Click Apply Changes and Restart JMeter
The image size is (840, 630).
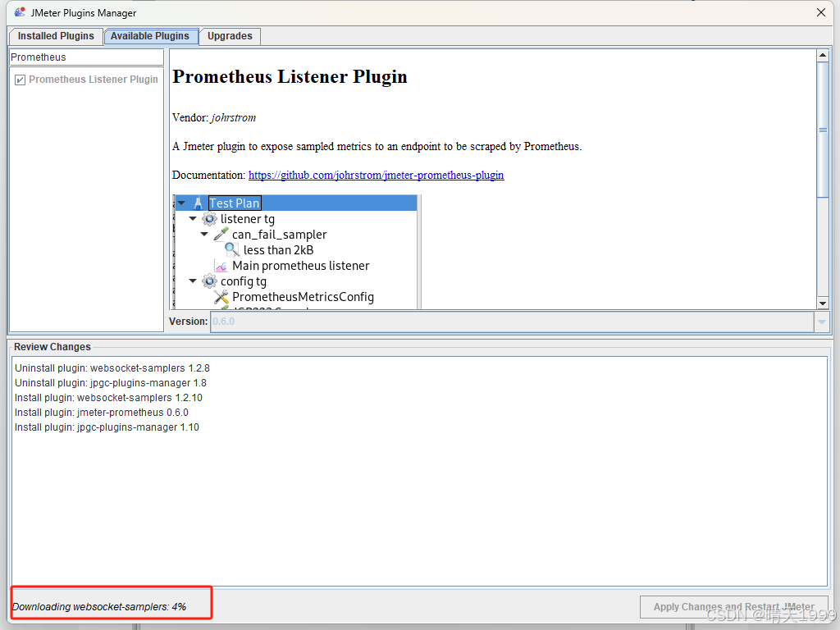point(733,607)
